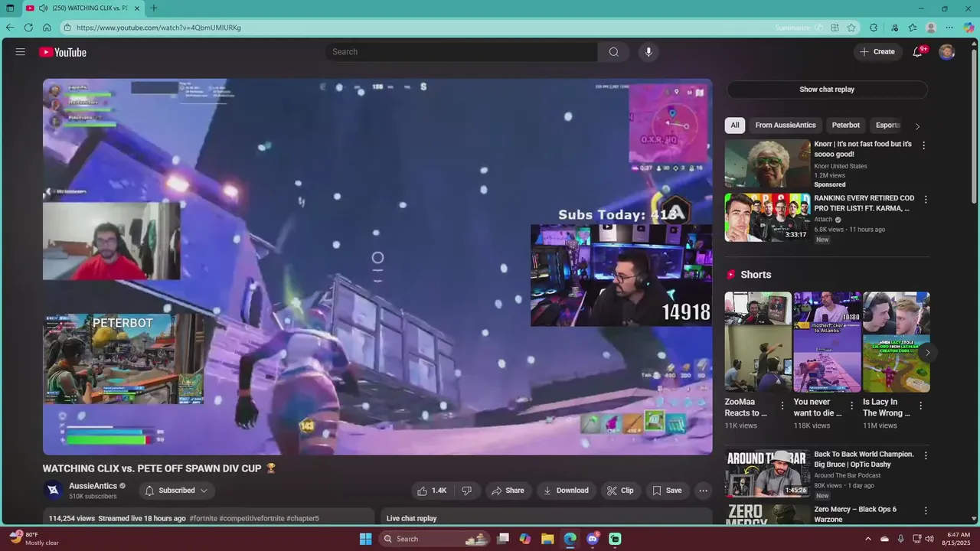Click the browser address bar URL
The height and width of the screenshot is (551, 980).
(x=158, y=28)
